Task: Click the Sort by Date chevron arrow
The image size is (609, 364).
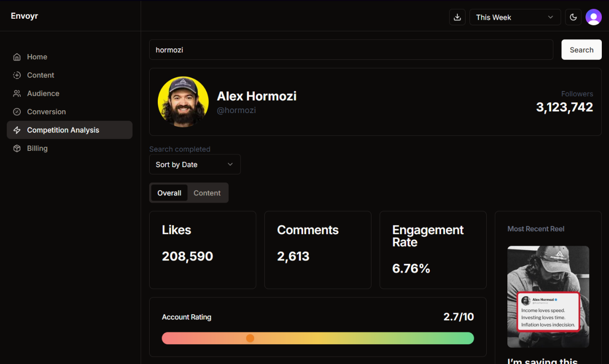Action: coord(230,164)
